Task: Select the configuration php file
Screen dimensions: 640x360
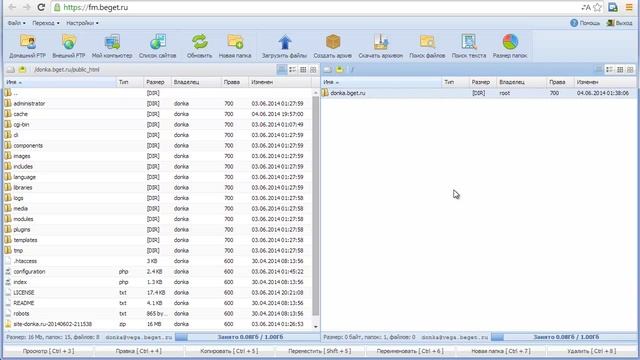Action: pyautogui.click(x=158, y=271)
